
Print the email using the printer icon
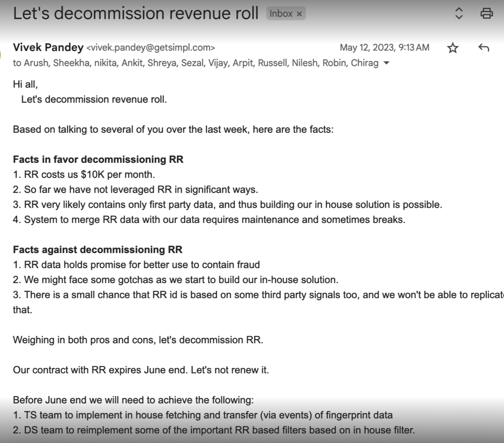[x=486, y=13]
